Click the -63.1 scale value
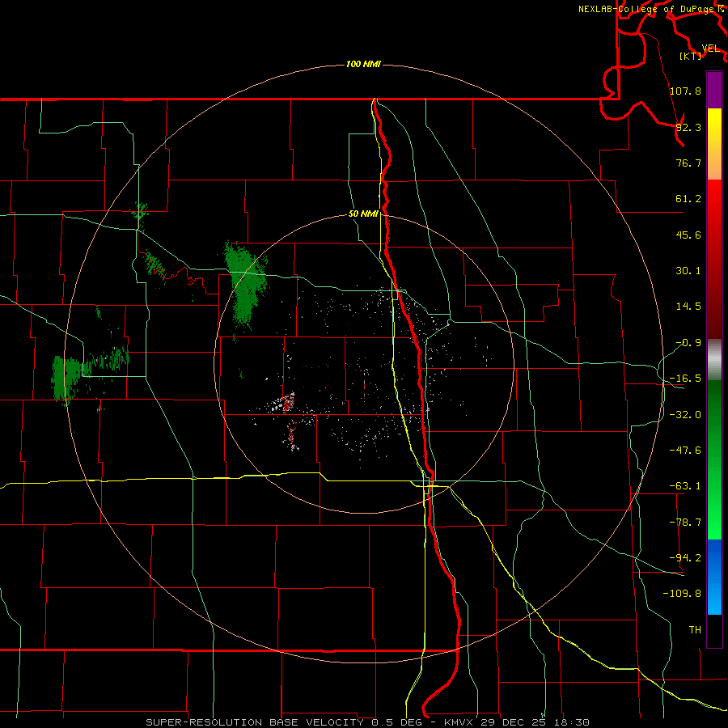 pos(685,486)
